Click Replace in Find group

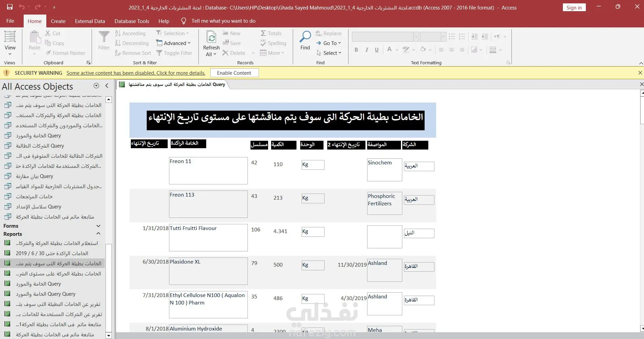point(328,33)
